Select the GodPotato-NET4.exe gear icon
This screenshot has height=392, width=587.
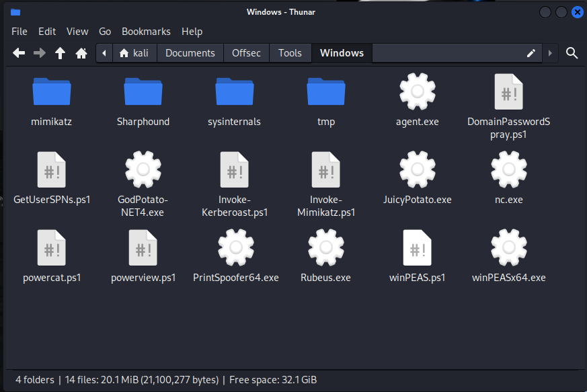click(143, 169)
